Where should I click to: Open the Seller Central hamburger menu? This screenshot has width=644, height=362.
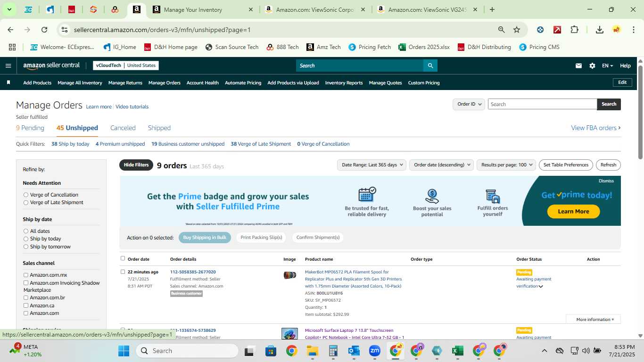coord(8,66)
